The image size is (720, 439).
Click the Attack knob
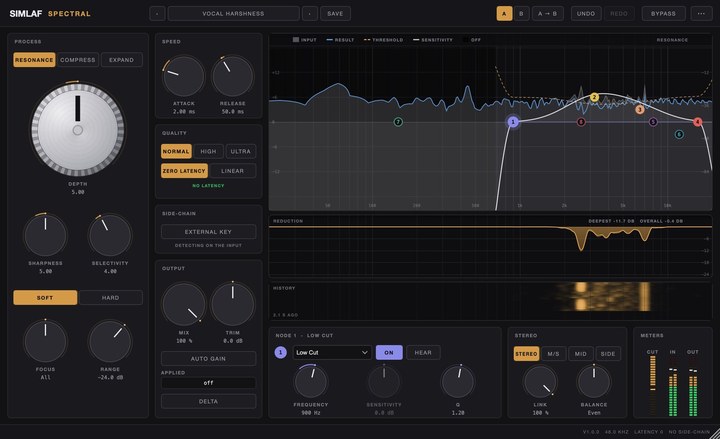[183, 76]
